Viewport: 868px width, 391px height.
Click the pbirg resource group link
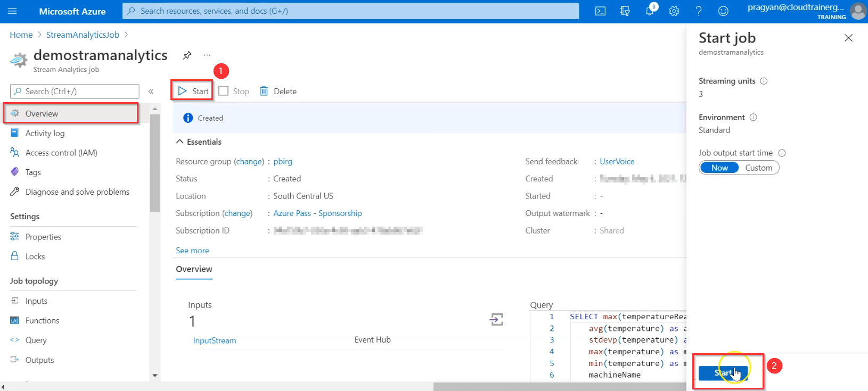[283, 161]
